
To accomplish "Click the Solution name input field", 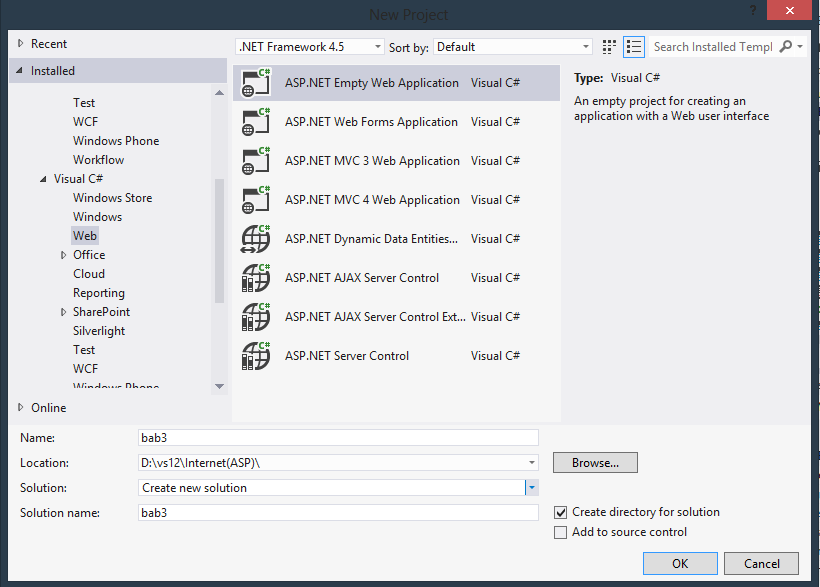I will pos(338,513).
